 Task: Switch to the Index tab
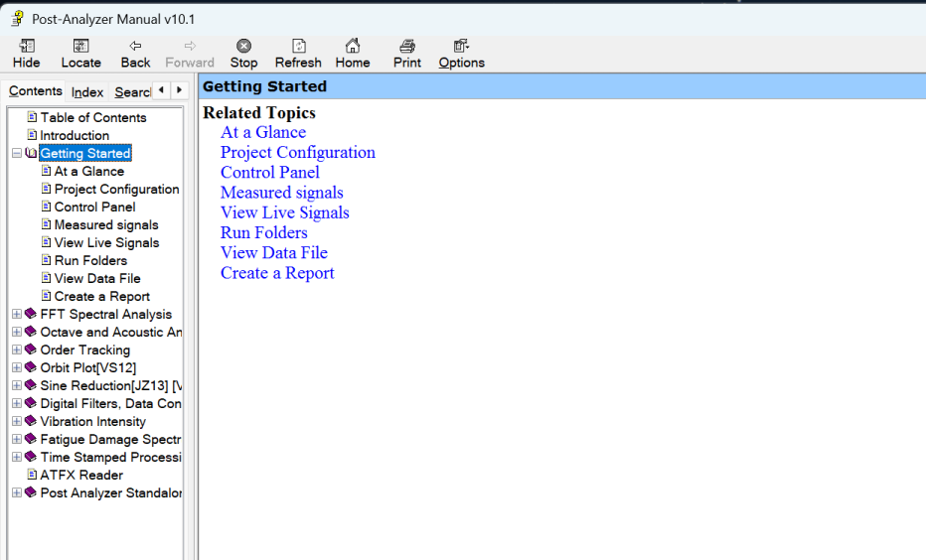pos(87,91)
